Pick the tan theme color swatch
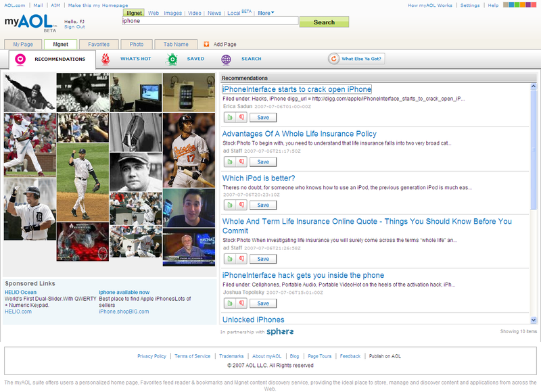This screenshot has height=392, width=541. pyautogui.click(x=506, y=5)
